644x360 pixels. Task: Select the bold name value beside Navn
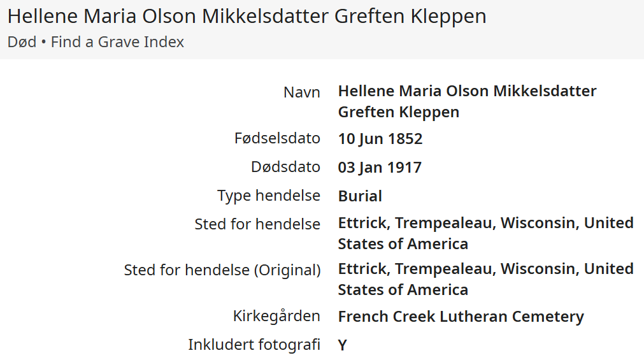click(467, 101)
